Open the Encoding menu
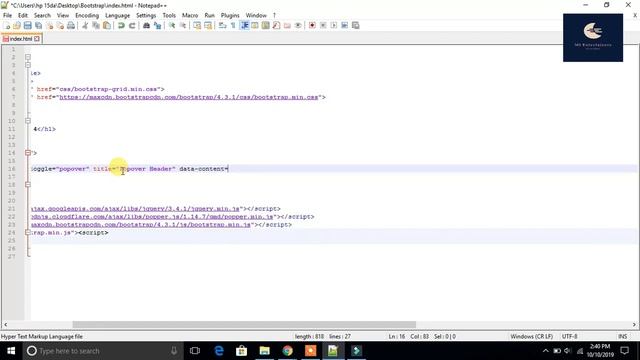The width and height of the screenshot is (640, 360). click(87, 16)
